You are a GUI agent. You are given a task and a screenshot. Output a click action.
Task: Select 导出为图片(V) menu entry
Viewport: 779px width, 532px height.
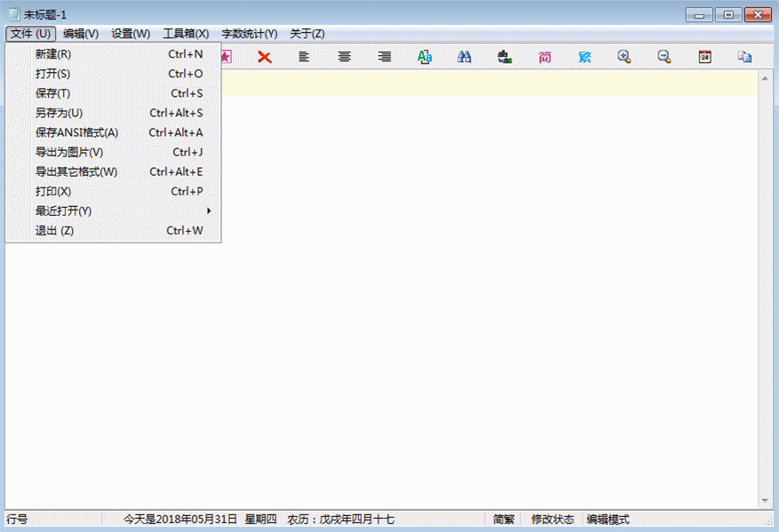[114, 152]
